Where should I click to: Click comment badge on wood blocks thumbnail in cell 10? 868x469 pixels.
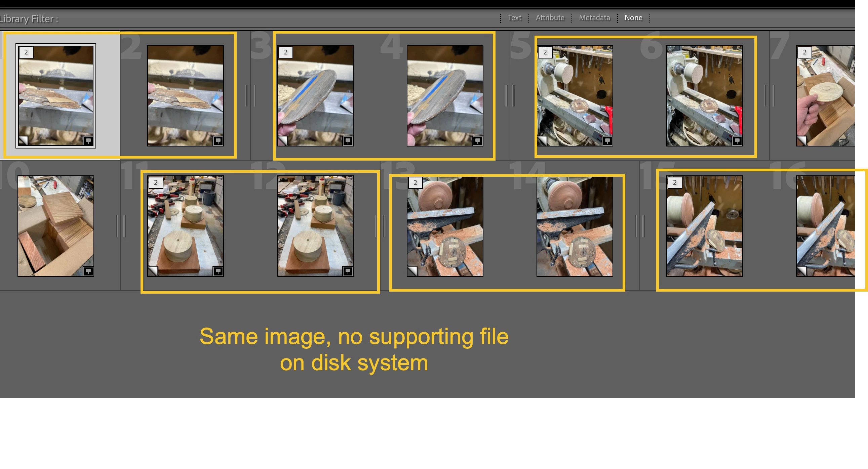pyautogui.click(x=88, y=271)
